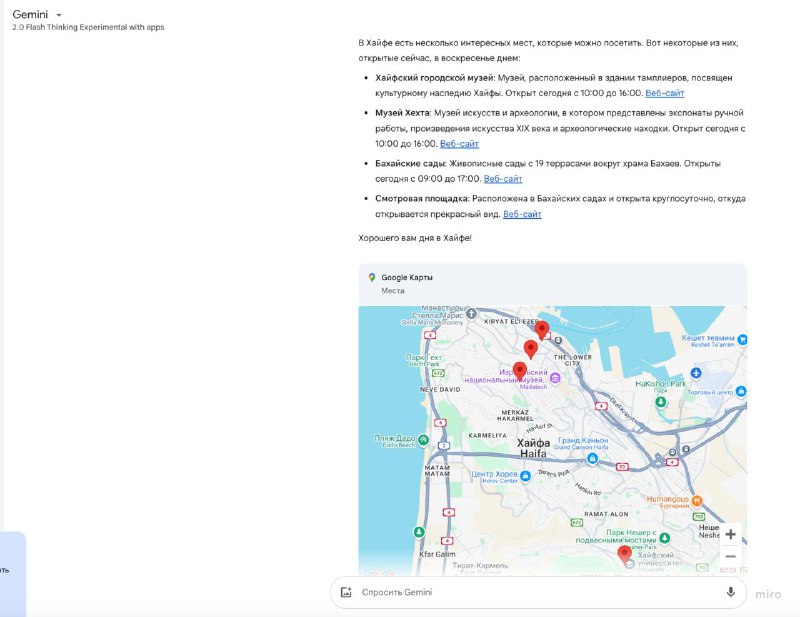Click the 2.0 Flash Thinking Experimental label
Screen dimensions: 800x617
coord(88,28)
